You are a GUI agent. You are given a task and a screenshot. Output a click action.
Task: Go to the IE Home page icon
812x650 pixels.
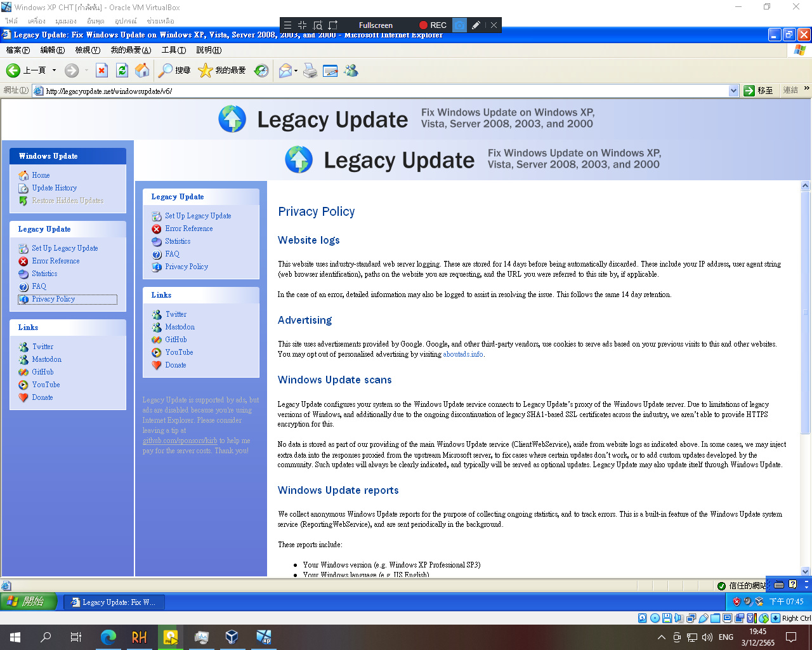coord(143,70)
